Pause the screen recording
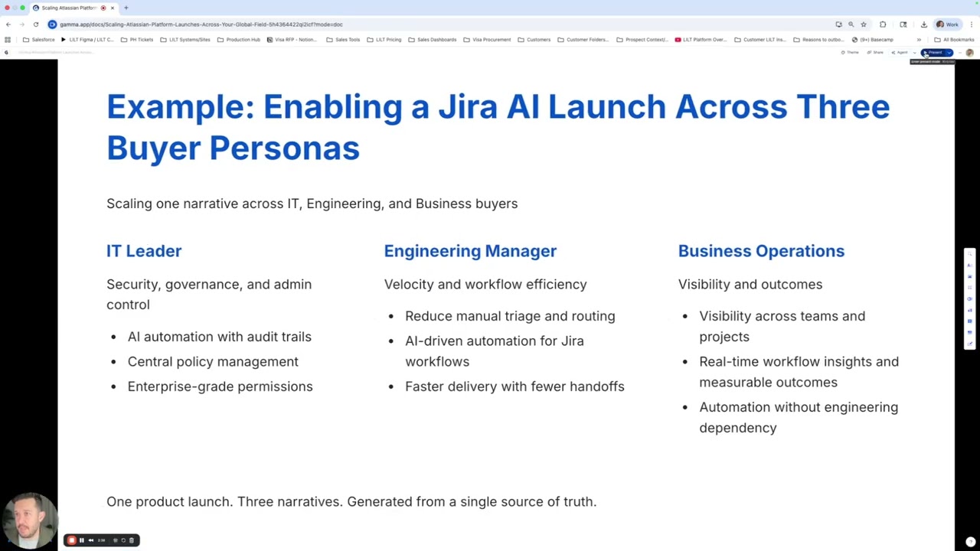The image size is (980, 551). (82, 540)
